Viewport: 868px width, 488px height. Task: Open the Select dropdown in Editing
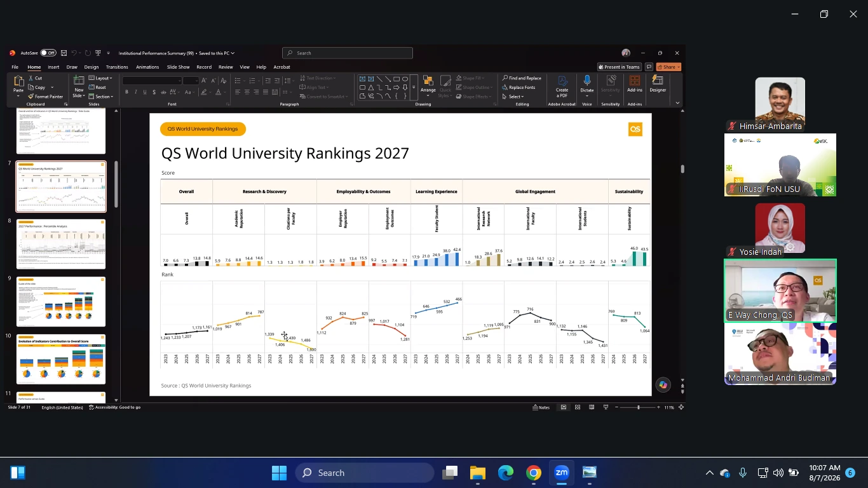click(513, 97)
